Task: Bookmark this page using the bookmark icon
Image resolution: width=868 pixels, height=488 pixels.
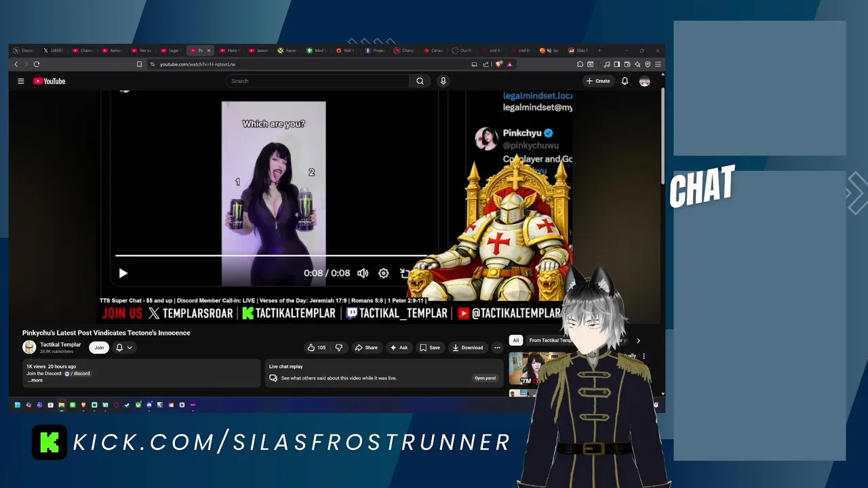Action: tap(139, 64)
